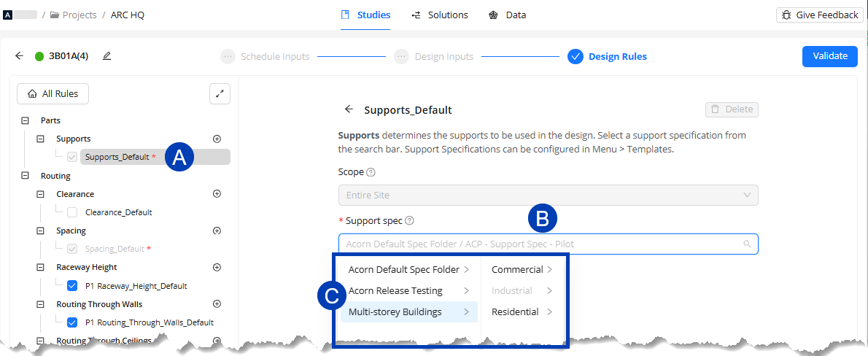Screen dimensions: 868x356
Task: Select the Design Rules step
Action: pos(608,56)
